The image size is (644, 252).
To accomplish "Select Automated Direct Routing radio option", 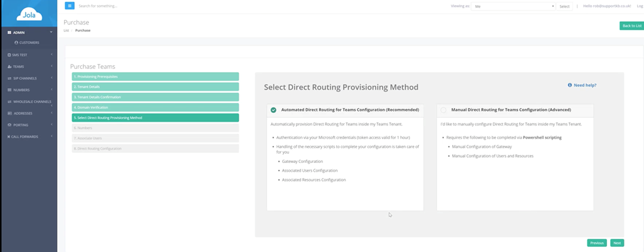I will point(273,110).
